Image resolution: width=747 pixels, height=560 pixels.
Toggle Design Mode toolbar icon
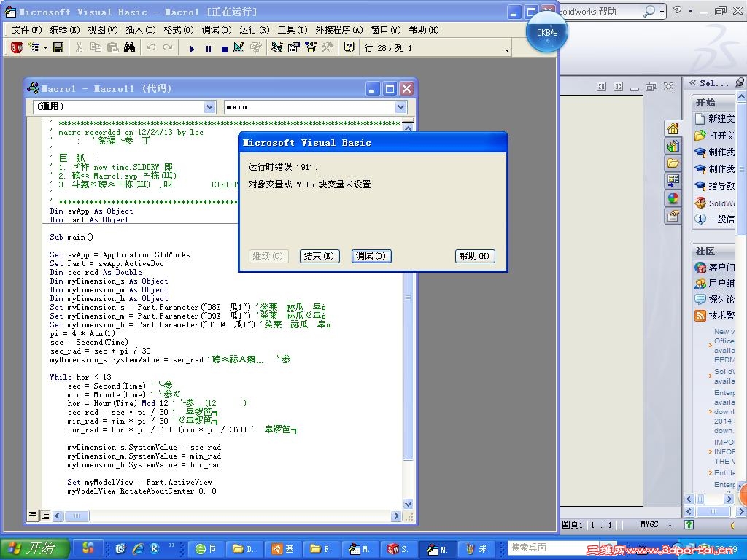point(239,47)
